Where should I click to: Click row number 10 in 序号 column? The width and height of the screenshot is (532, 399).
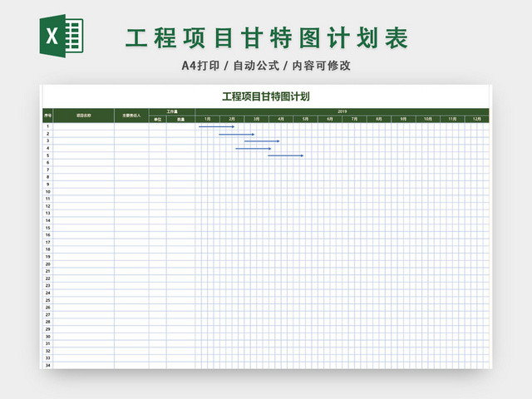[48, 192]
